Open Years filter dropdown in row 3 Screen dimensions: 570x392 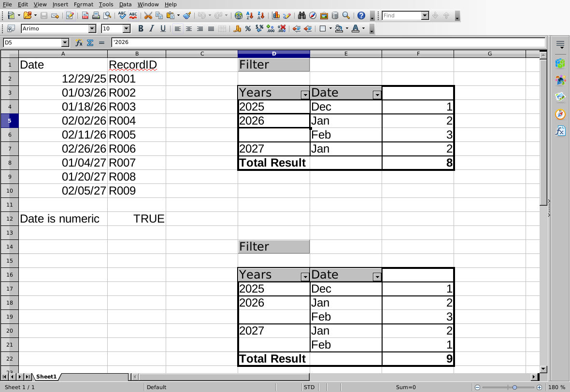coord(305,95)
